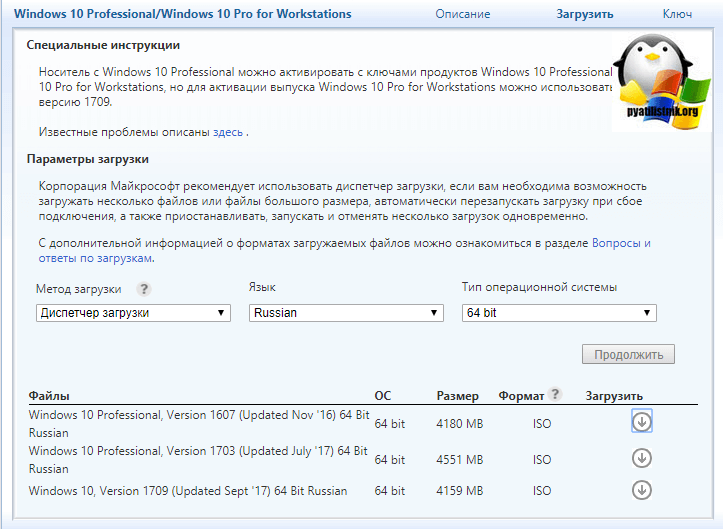The width and height of the screenshot is (723, 529).
Task: Click ISO format in Version 1709 row
Action: tap(542, 491)
